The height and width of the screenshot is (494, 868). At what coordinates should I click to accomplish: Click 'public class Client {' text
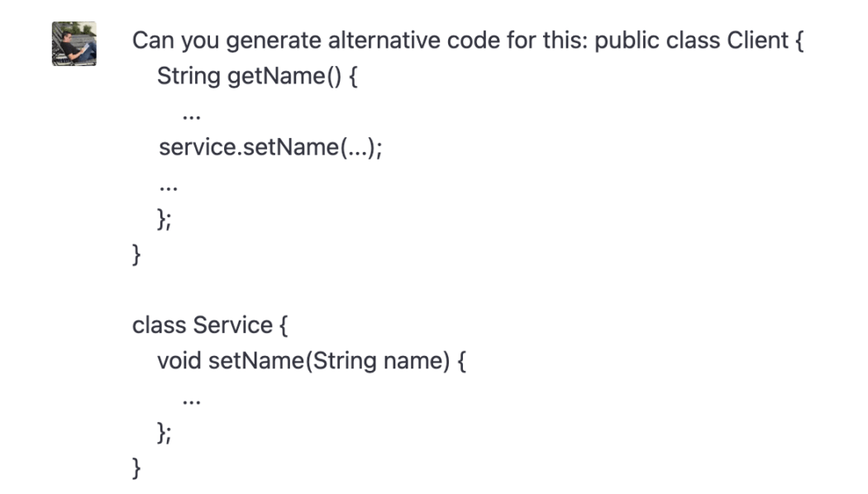click(699, 40)
